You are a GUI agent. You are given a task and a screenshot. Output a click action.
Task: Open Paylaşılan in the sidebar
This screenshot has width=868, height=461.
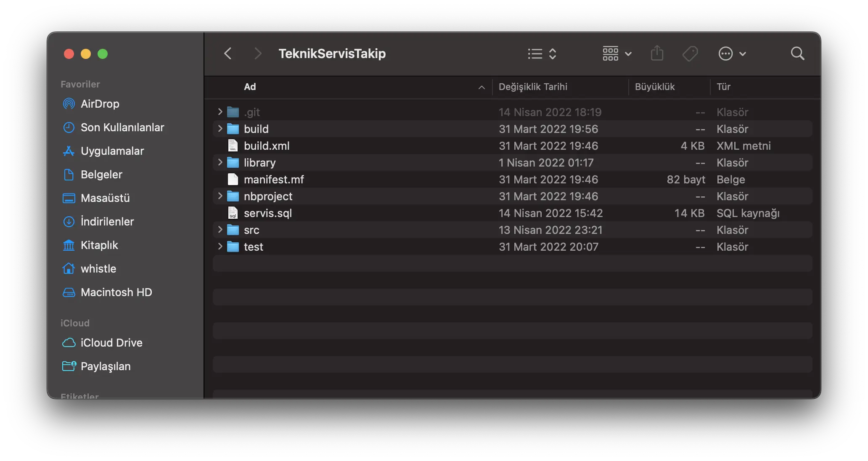(96, 366)
